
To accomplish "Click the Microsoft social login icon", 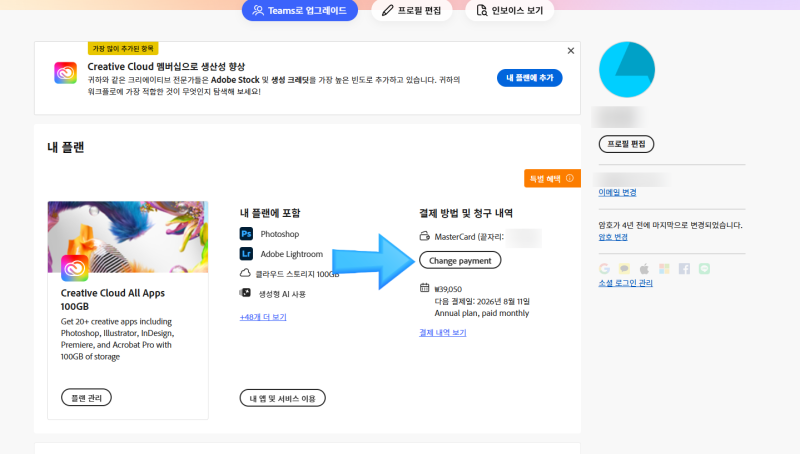I will point(664,269).
